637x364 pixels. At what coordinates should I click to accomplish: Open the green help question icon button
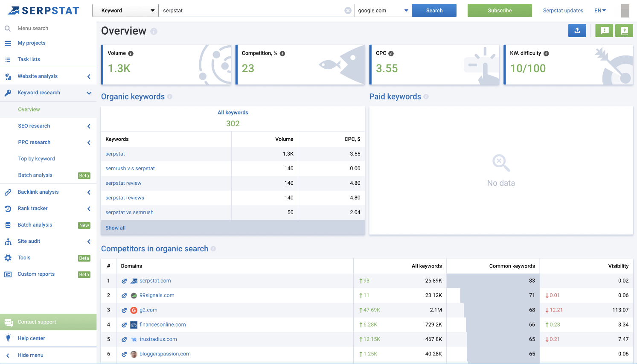pyautogui.click(x=624, y=30)
